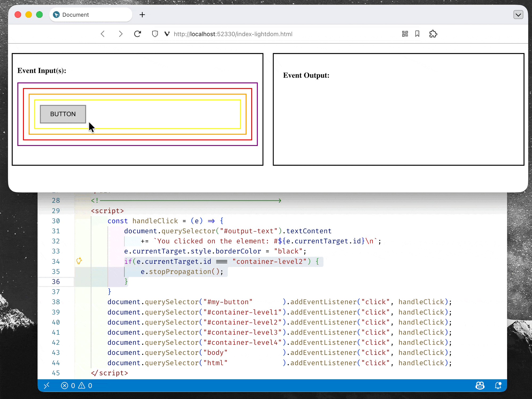The width and height of the screenshot is (532, 399).
Task: Click the remote window status icon
Action: [x=47, y=385]
